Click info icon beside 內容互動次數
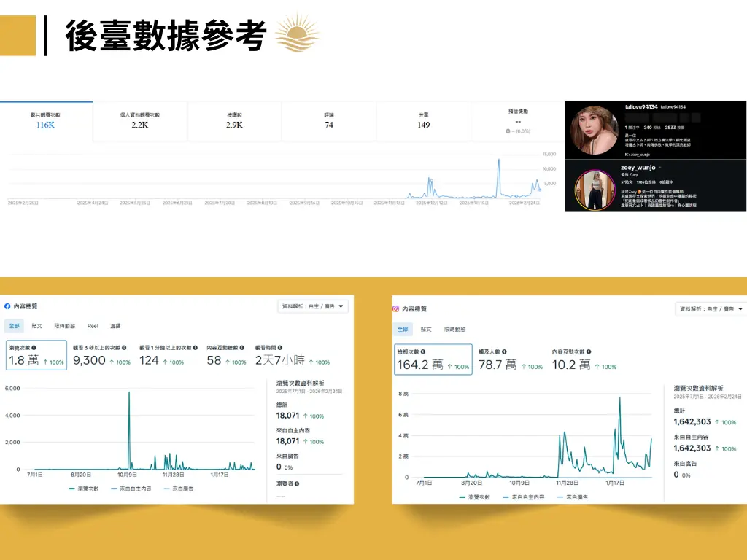This screenshot has height=560, width=747. 589,351
